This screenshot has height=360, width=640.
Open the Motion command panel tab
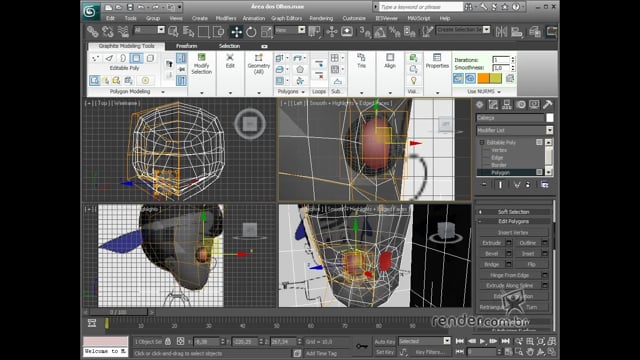[x=520, y=104]
